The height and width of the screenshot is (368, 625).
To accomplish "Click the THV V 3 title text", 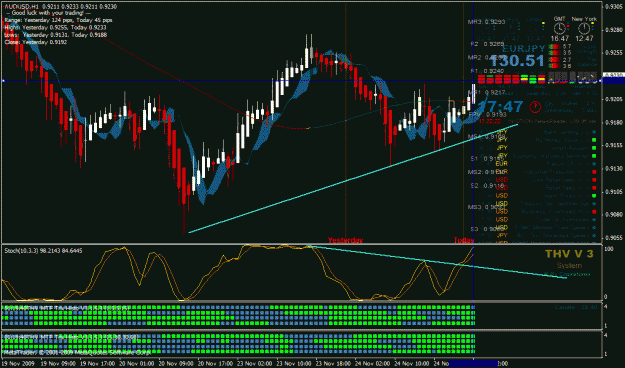I will pyautogui.click(x=569, y=254).
